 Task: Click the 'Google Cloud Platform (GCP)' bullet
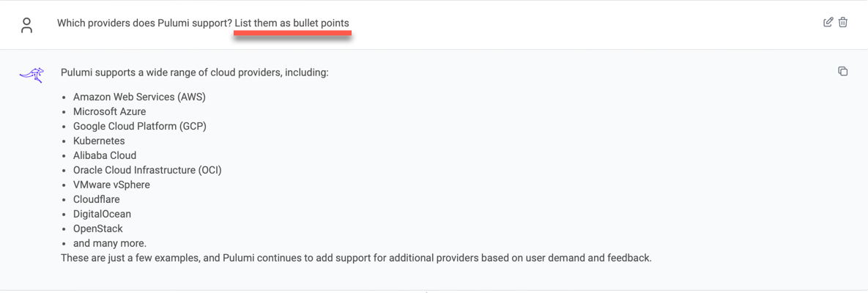139,126
